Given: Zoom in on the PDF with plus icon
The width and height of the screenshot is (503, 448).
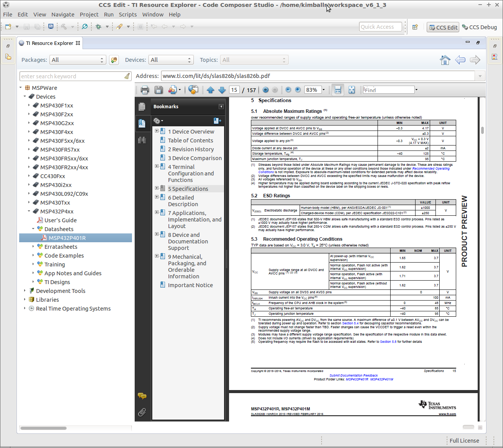Looking at the screenshot, I should pos(298,90).
